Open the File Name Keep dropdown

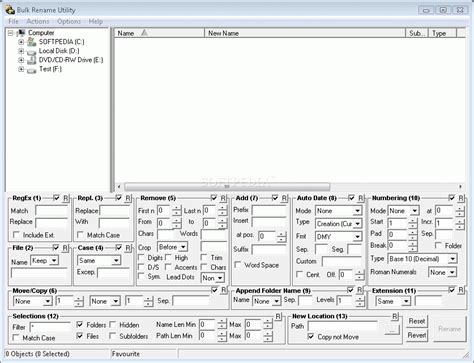tap(54, 260)
